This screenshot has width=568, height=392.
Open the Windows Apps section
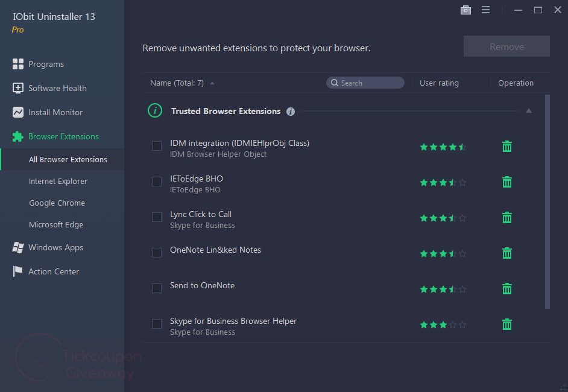(x=56, y=247)
